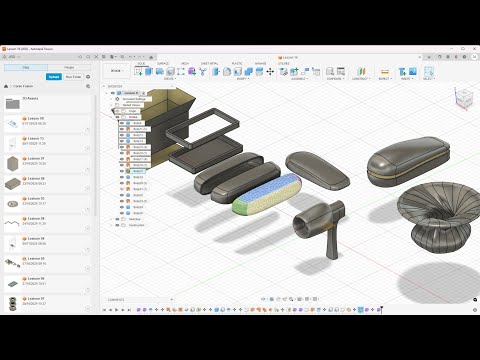This screenshot has height=360, width=480.
Task: Open the CREATE dropdown menu
Action: pyautogui.click(x=170, y=79)
